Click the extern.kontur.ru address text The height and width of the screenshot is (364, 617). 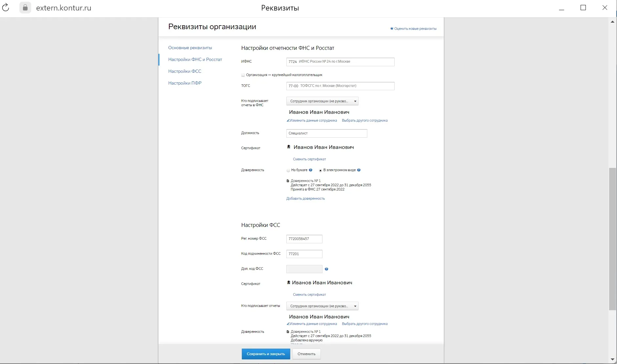[x=64, y=8]
